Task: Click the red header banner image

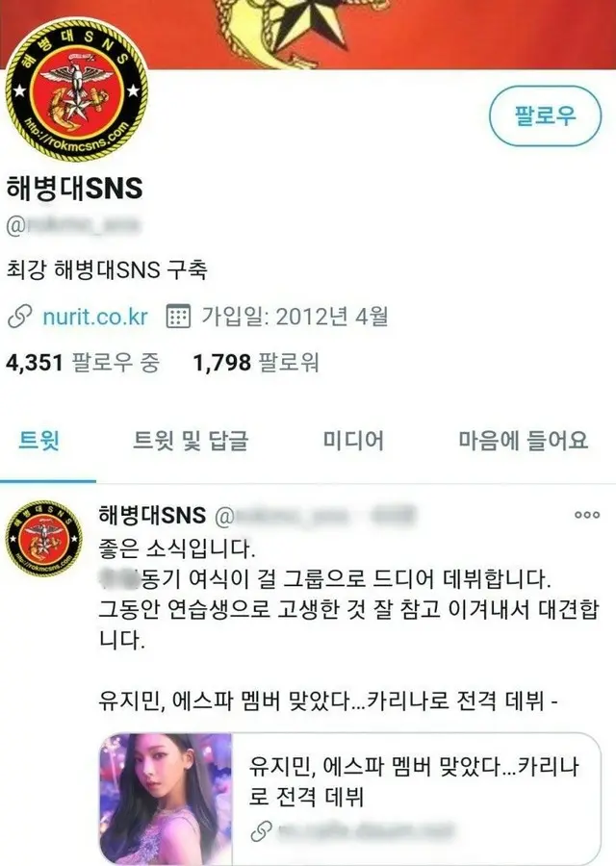Action: tap(308, 35)
